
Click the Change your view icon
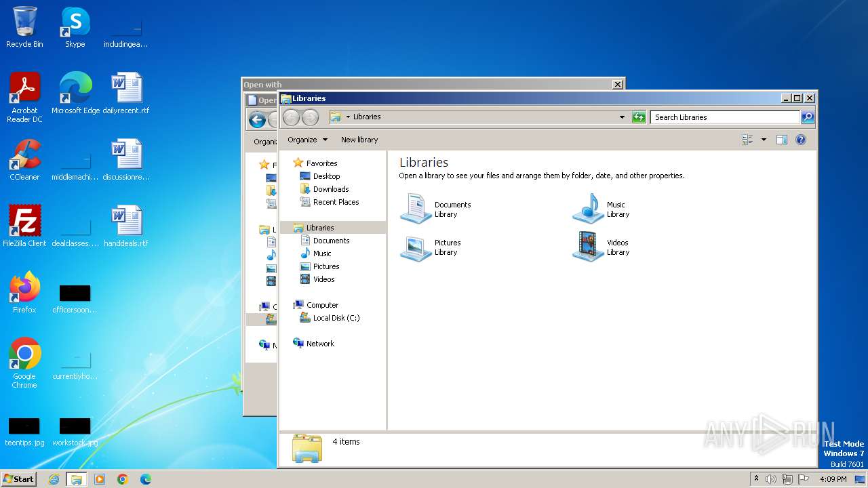748,140
